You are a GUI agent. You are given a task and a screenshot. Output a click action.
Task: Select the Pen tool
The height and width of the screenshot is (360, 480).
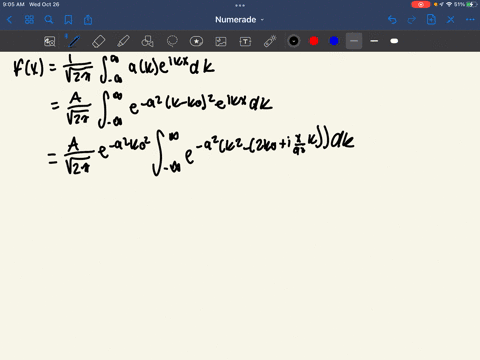click(x=73, y=41)
